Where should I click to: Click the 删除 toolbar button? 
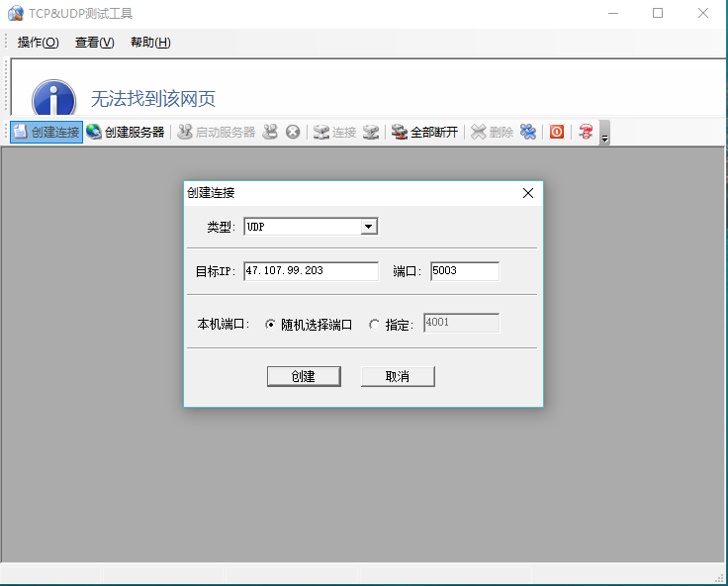492,132
